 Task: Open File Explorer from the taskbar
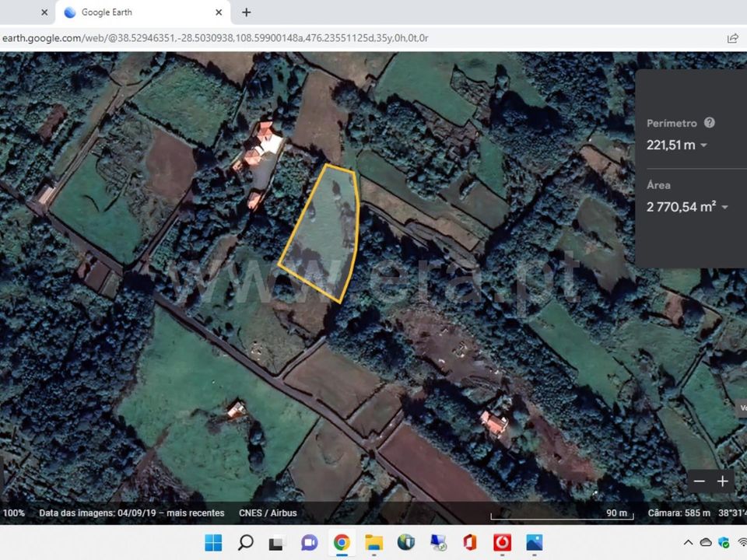(373, 542)
